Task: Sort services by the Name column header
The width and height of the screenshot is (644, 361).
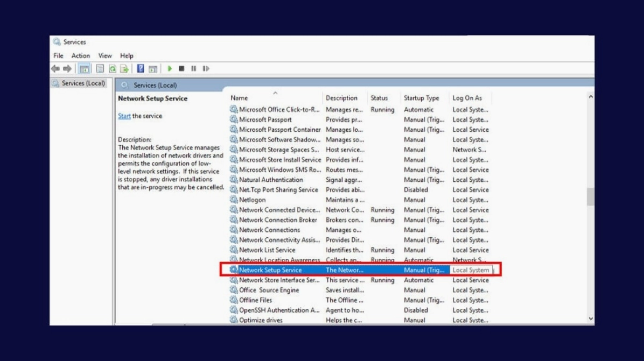Action: tap(253, 98)
